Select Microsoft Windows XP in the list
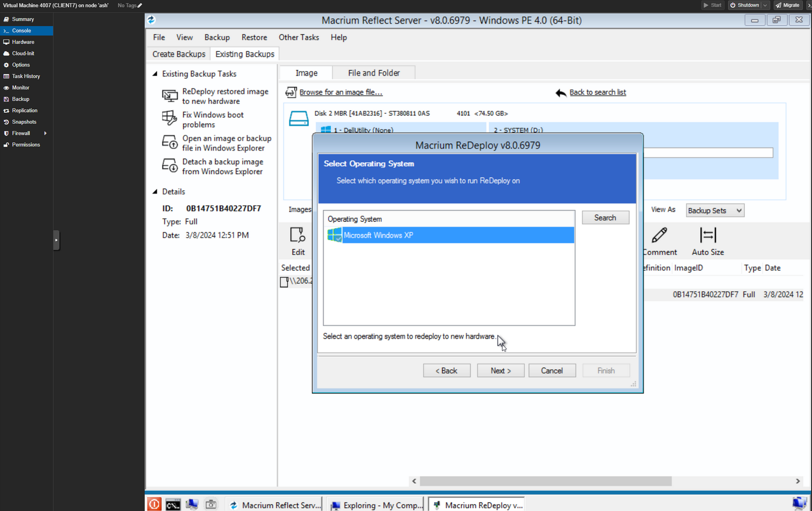Screen dimensions: 812x511 coord(449,235)
